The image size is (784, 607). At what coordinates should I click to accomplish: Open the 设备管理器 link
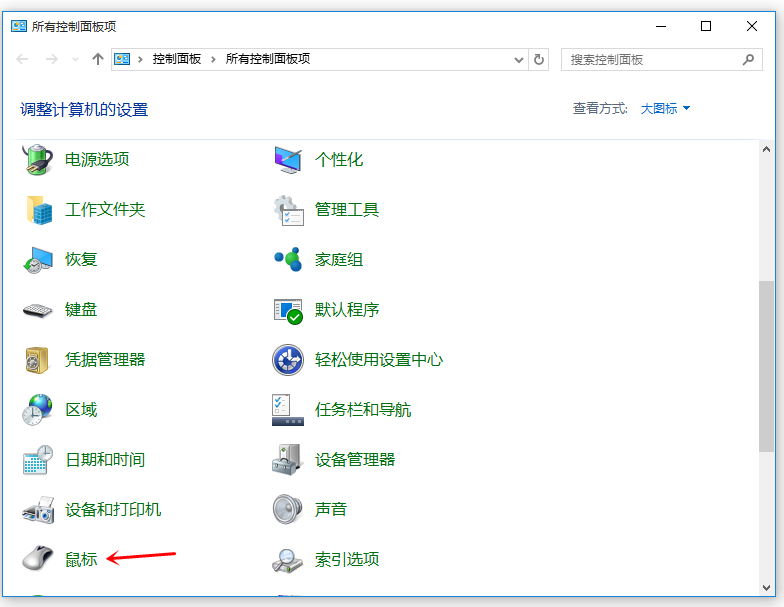pyautogui.click(x=355, y=460)
